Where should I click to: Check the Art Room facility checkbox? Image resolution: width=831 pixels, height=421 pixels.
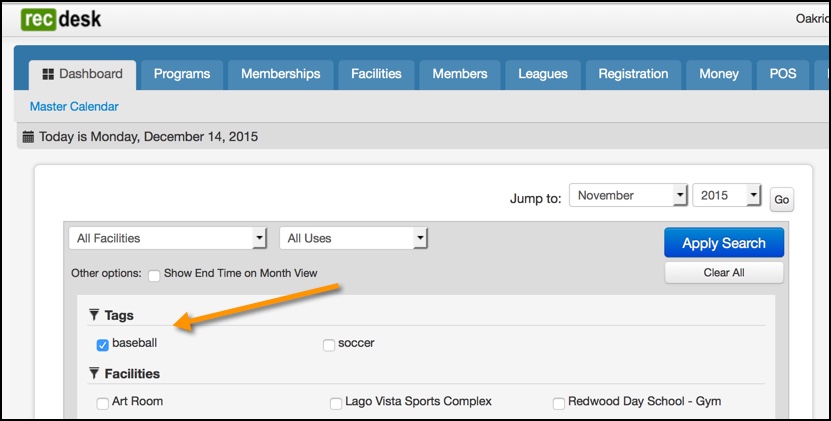[x=102, y=404]
